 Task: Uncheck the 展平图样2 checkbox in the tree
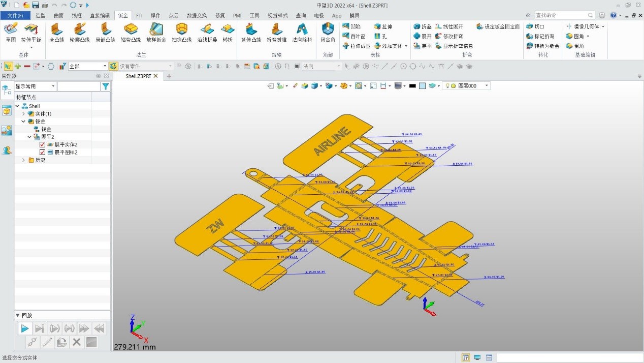pyautogui.click(x=42, y=152)
